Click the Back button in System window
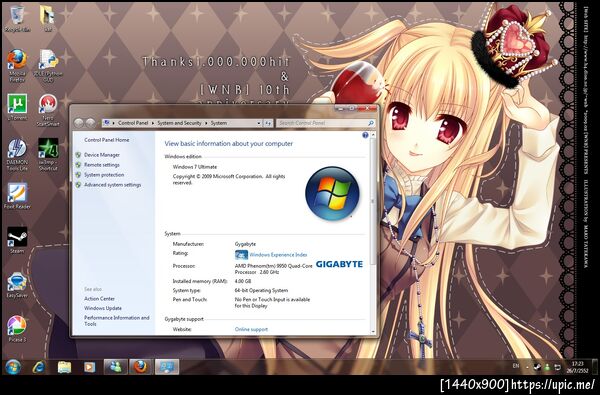Image resolution: width=600 pixels, height=395 pixels. coord(78,123)
